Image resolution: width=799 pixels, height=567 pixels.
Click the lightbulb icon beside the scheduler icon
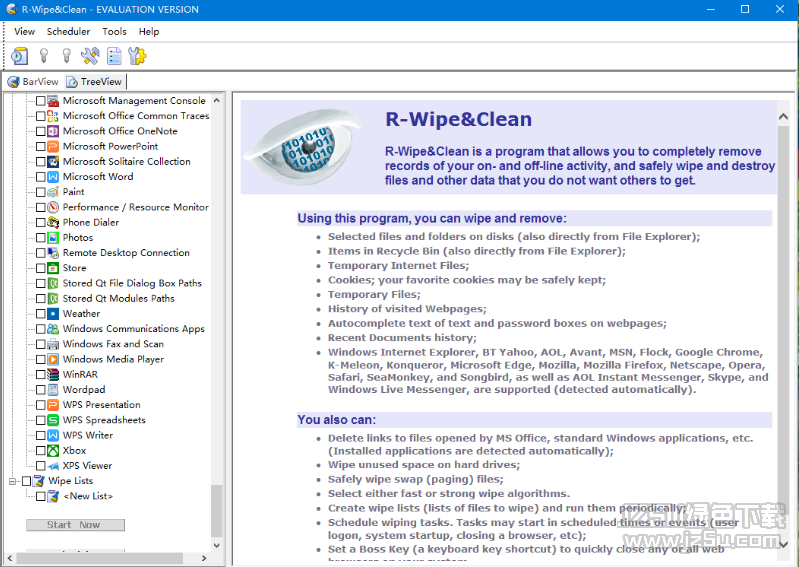tap(44, 56)
